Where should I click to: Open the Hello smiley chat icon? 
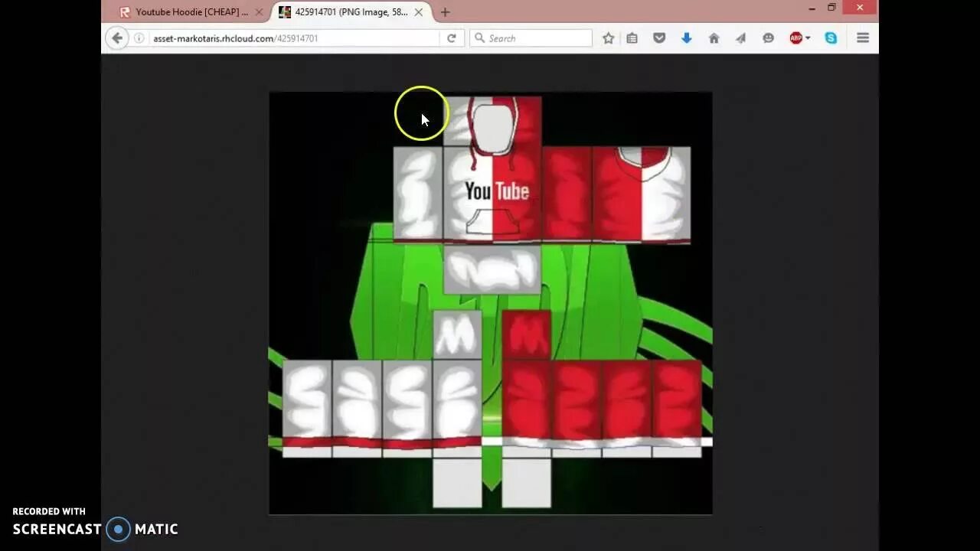(768, 38)
